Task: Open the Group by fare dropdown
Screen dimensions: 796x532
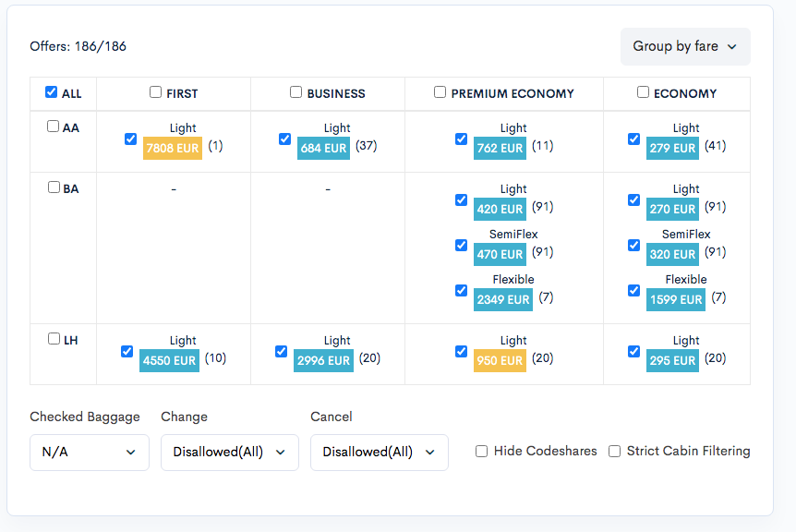Action: [x=685, y=46]
